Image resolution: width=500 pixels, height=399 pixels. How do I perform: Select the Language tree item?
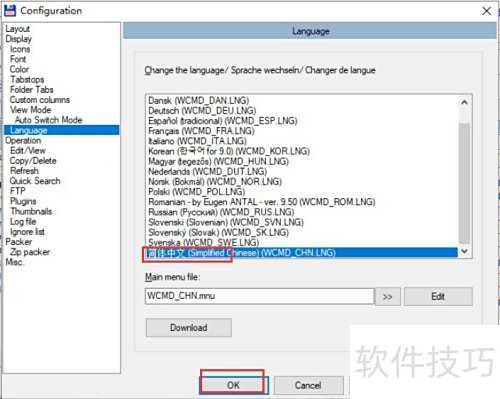pyautogui.click(x=62, y=130)
